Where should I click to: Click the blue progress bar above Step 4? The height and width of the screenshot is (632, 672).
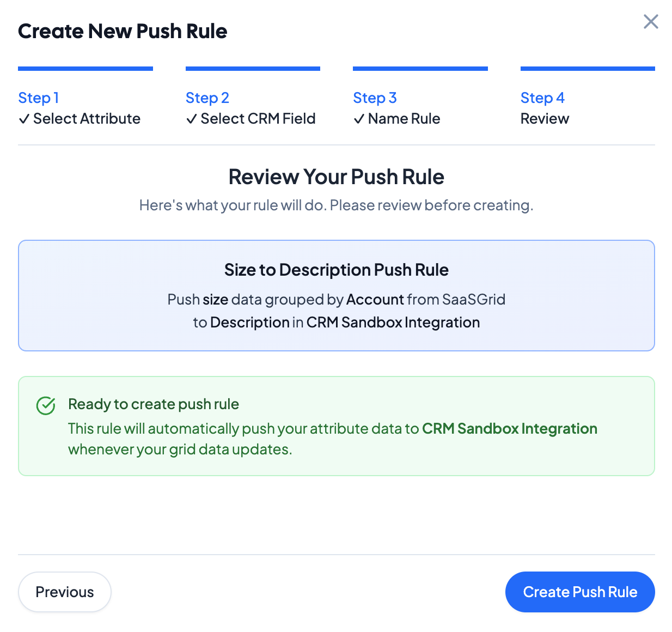588,69
